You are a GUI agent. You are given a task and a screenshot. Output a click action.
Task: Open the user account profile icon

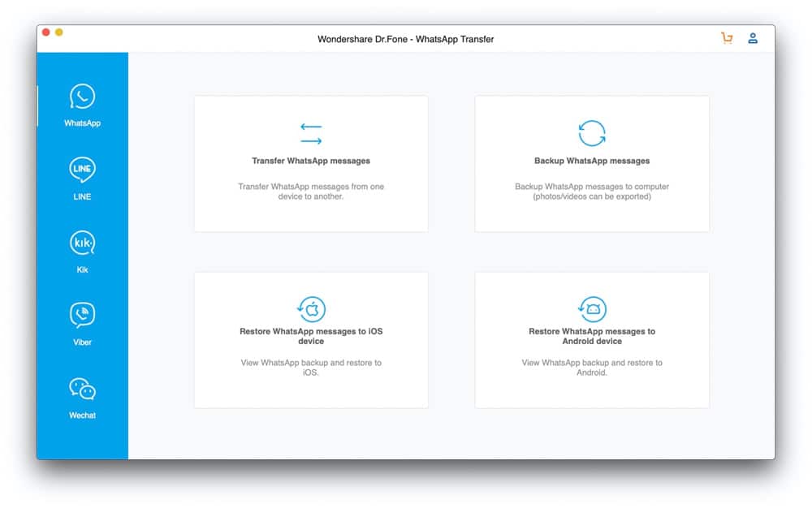(x=753, y=38)
